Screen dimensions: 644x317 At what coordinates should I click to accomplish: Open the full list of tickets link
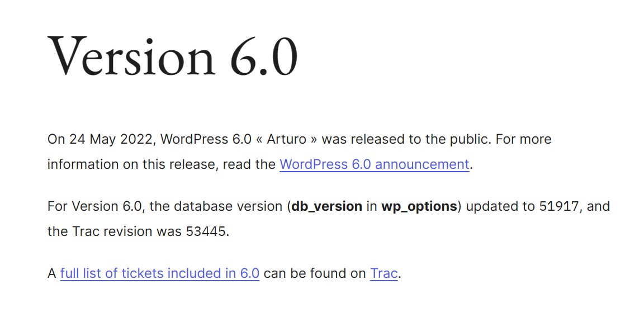[159, 273]
